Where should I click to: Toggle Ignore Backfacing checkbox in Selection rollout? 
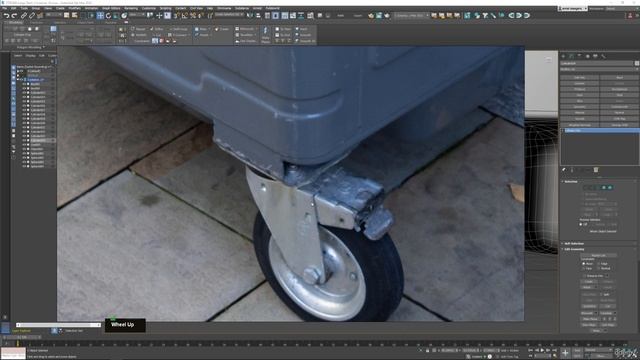coord(584,199)
